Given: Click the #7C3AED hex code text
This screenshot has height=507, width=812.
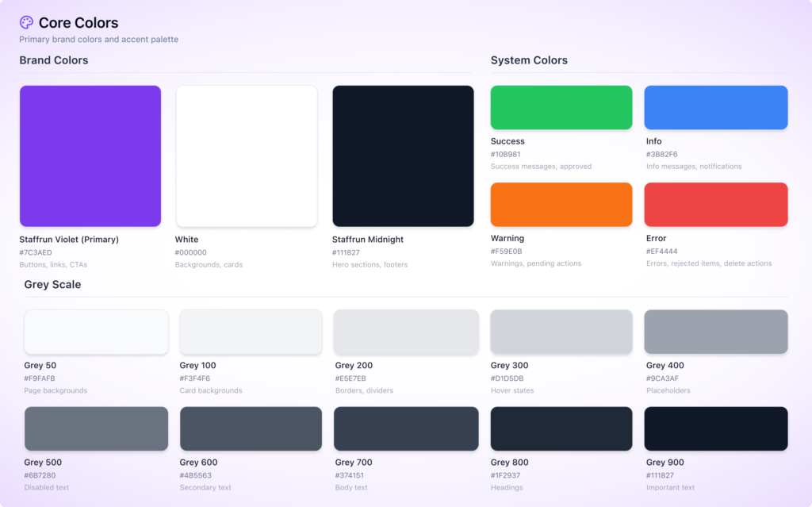Looking at the screenshot, I should click(x=36, y=252).
